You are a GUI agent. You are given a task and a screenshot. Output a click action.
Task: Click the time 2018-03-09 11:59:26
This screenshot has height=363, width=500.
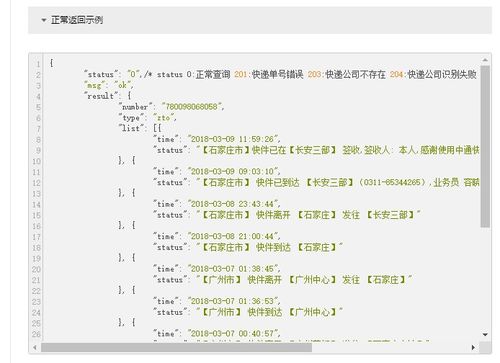tap(232, 139)
